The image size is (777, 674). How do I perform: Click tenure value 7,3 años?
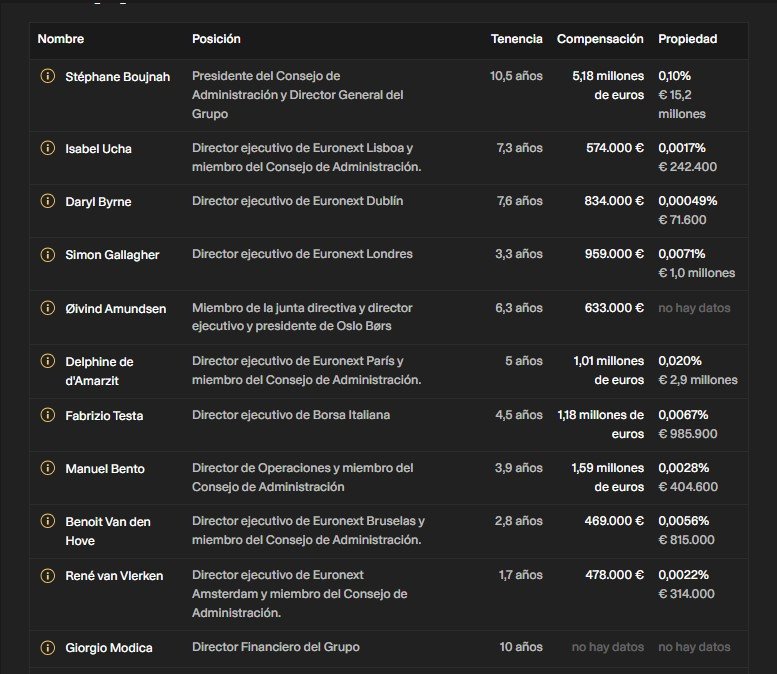coord(519,148)
